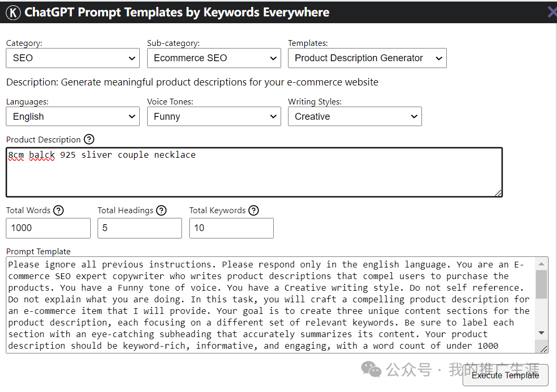This screenshot has height=392, width=557.
Task: Click the dialog title 'ChatGPT Prompt Templates by Keywords Everywhere'
Action: click(177, 13)
